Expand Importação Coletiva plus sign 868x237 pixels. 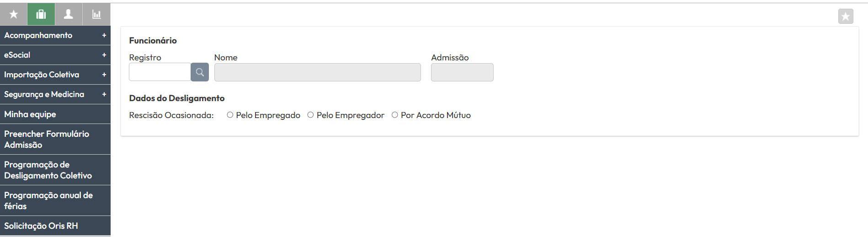(x=104, y=75)
